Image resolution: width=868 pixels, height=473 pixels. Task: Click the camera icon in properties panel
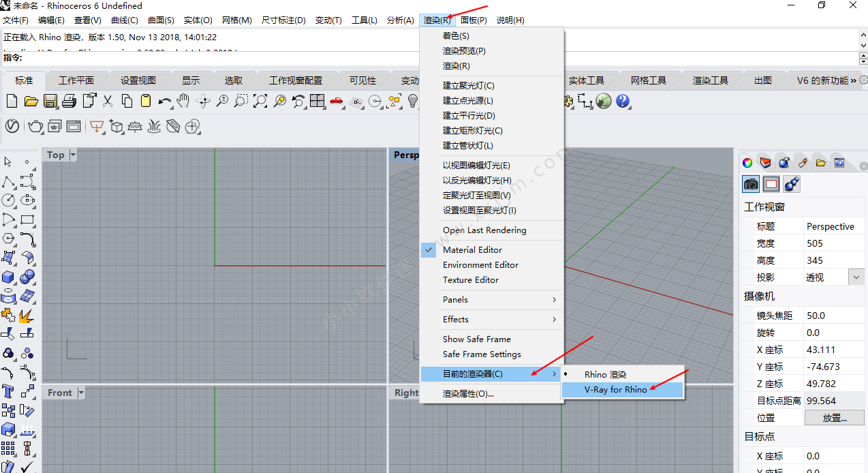click(x=751, y=184)
